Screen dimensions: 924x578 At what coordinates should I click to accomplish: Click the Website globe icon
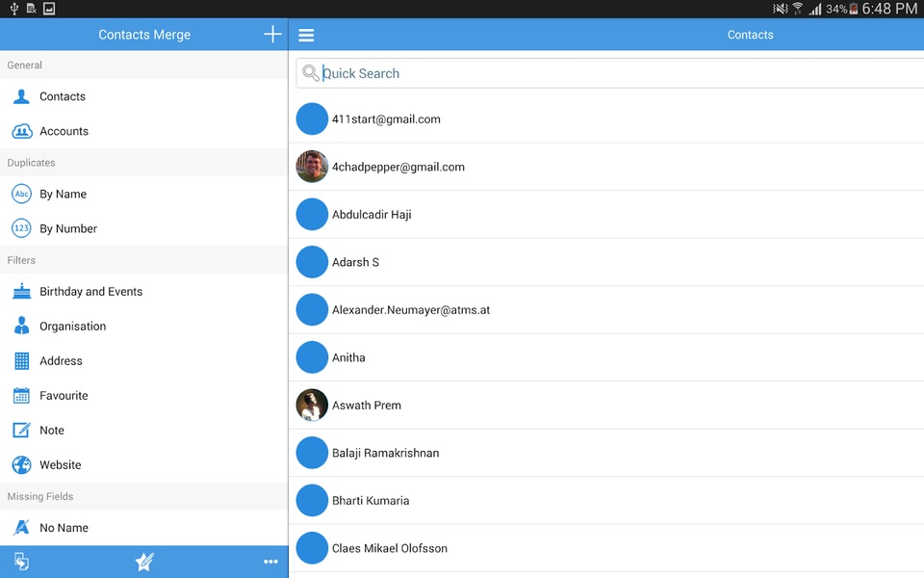21,464
